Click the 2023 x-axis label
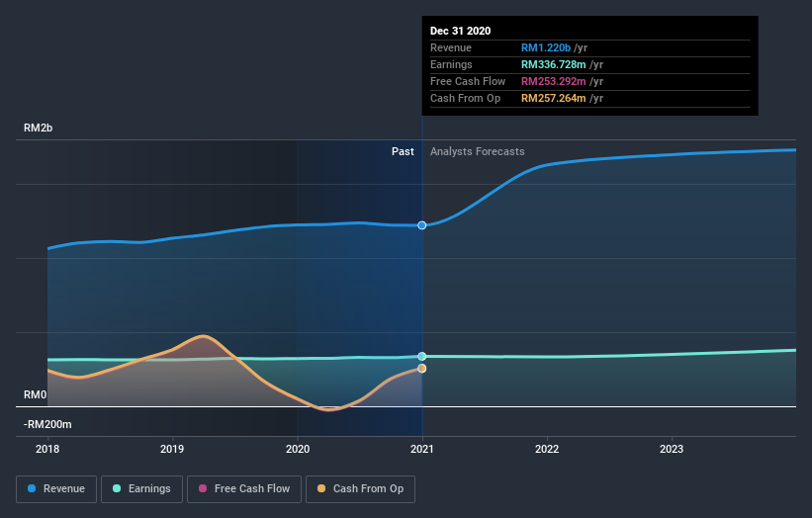812x518 pixels. tap(672, 449)
